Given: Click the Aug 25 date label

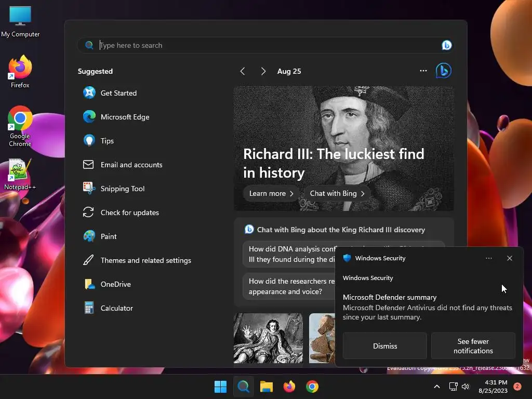Looking at the screenshot, I should [x=289, y=71].
